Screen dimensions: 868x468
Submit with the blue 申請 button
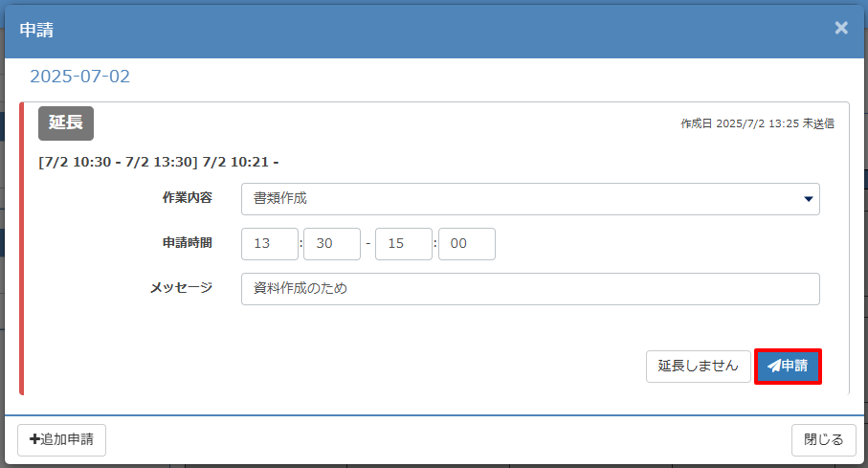(788, 367)
